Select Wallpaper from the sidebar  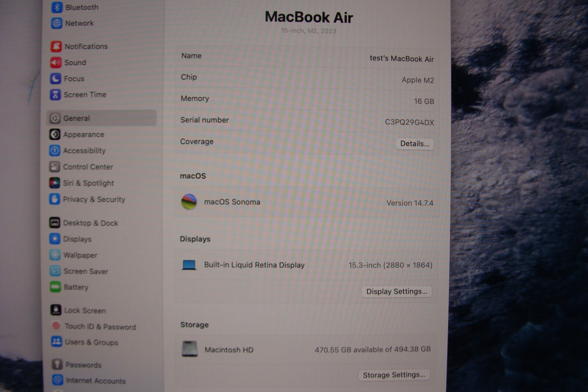coord(80,255)
